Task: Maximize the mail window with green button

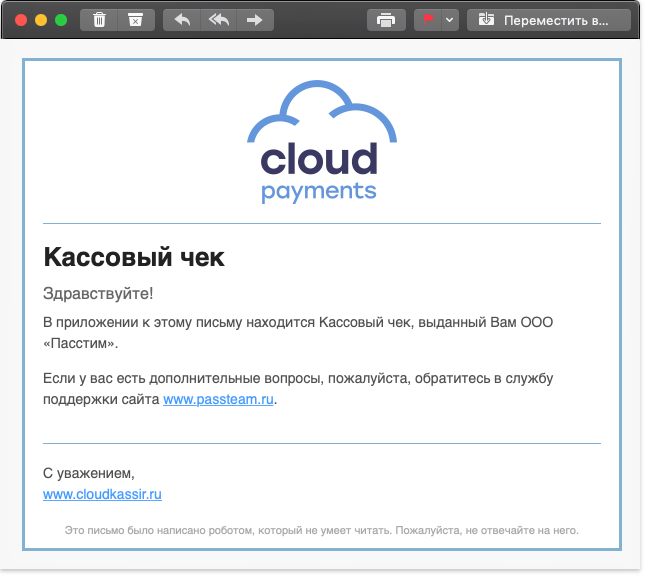Action: (x=61, y=20)
